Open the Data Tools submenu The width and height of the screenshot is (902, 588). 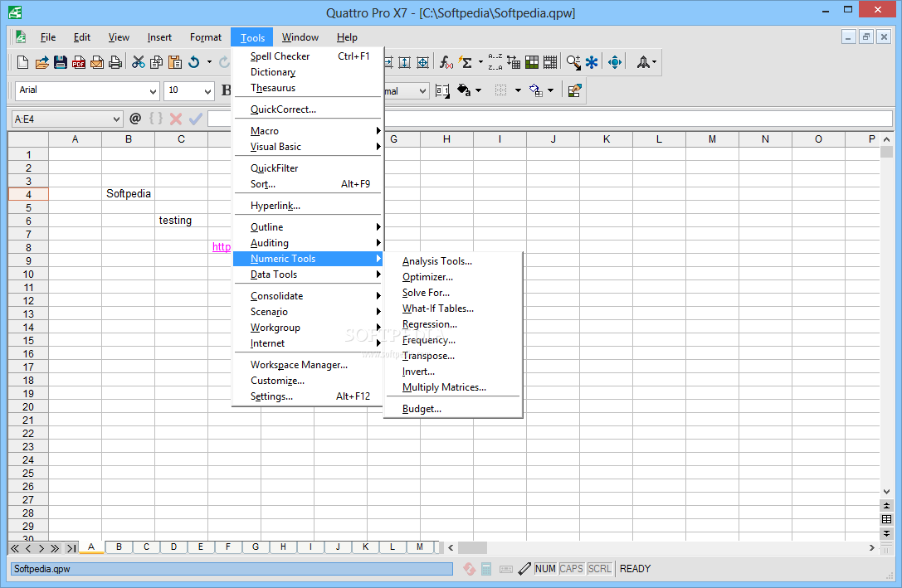(309, 275)
